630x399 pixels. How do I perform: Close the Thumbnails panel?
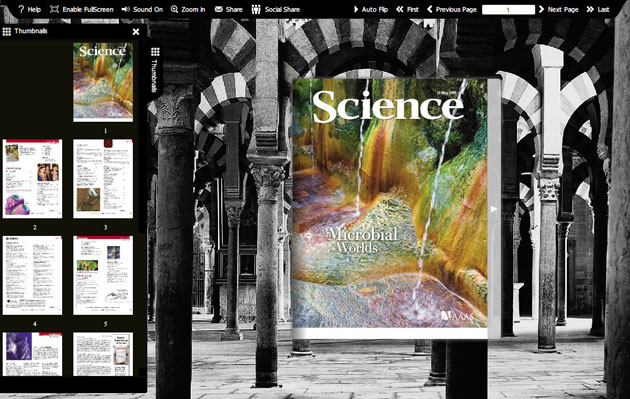click(x=136, y=31)
